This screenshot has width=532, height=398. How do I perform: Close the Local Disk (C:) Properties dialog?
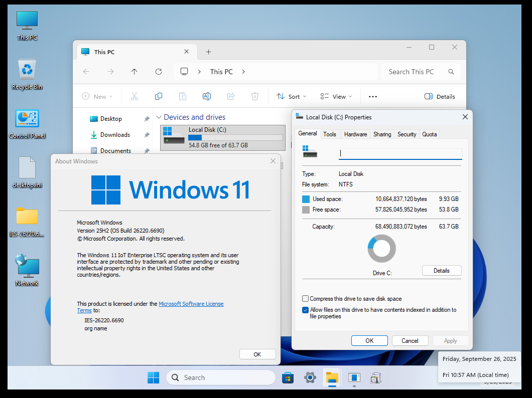(x=465, y=117)
